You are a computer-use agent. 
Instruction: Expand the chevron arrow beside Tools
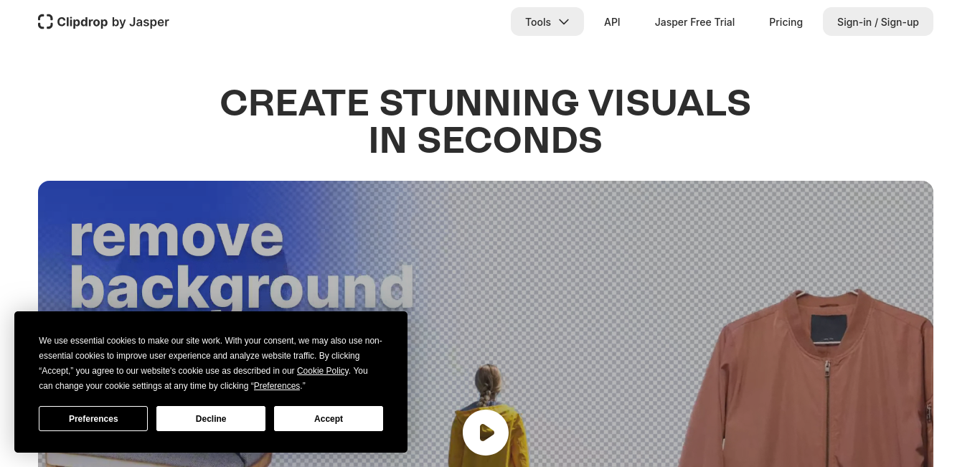(x=564, y=22)
